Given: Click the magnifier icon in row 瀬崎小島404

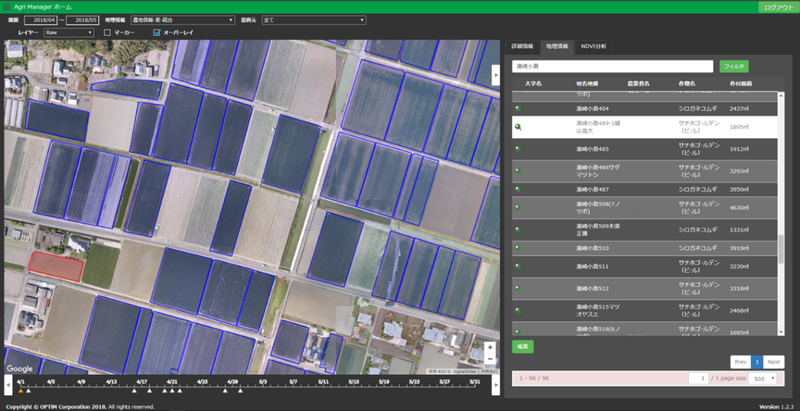Looking at the screenshot, I should tap(517, 108).
